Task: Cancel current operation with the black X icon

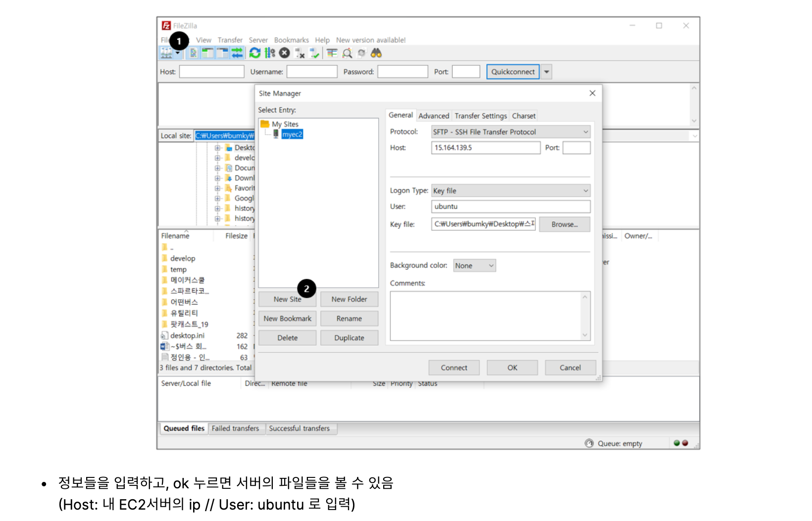Action: [284, 53]
